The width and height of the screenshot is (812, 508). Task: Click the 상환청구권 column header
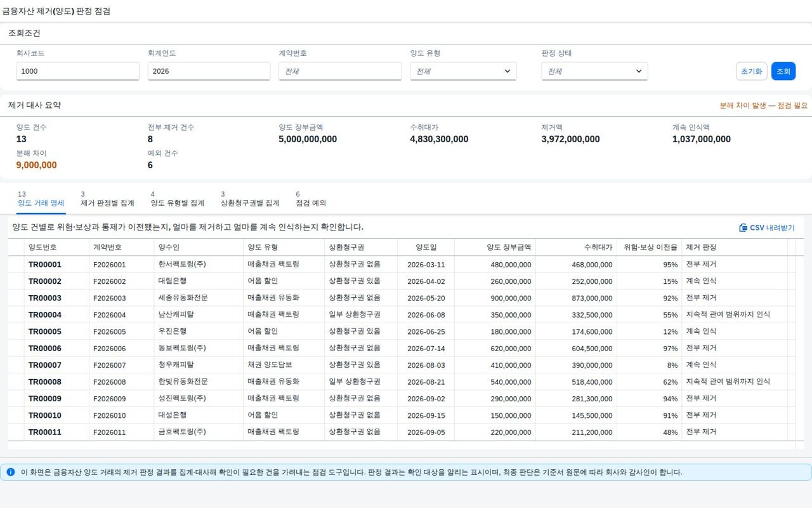click(361, 248)
